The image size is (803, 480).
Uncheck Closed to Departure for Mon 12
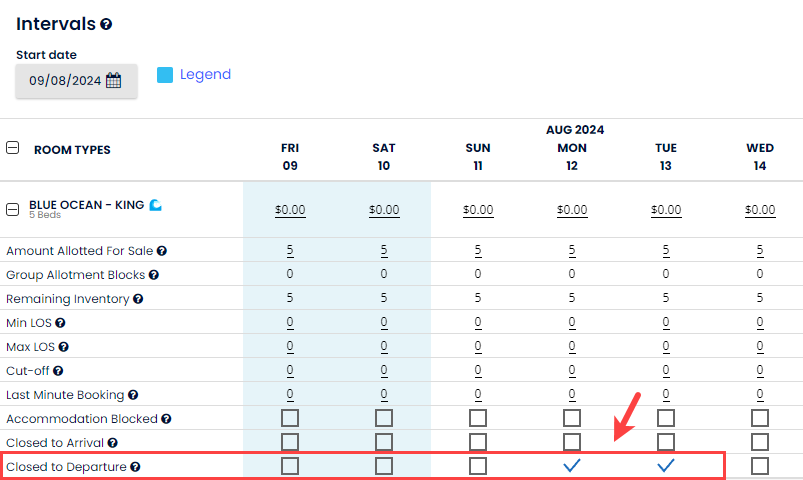click(x=572, y=466)
